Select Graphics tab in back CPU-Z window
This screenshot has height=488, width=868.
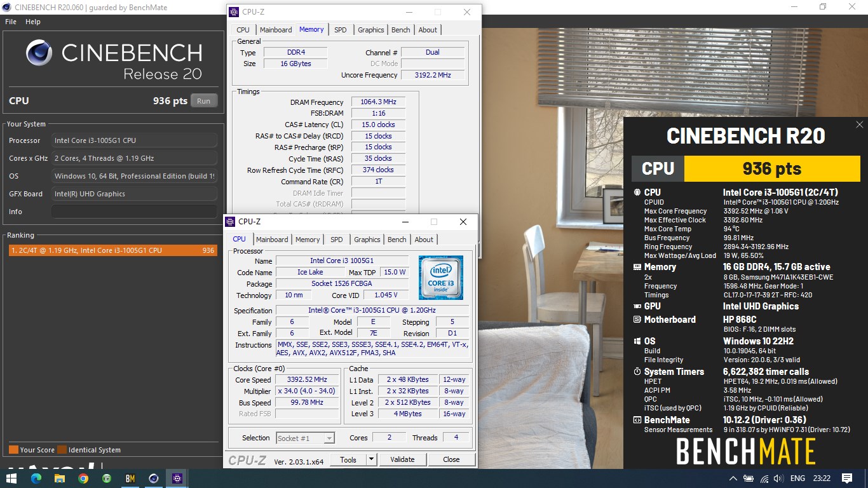[371, 30]
